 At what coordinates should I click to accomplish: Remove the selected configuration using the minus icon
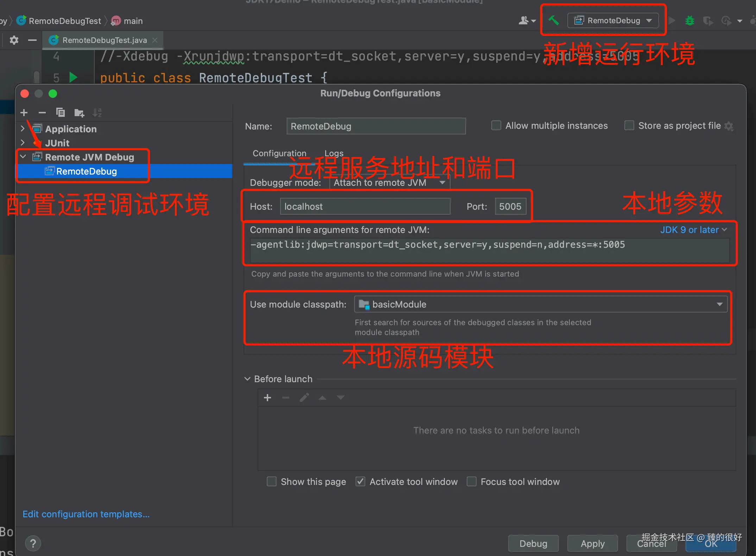[x=42, y=112]
